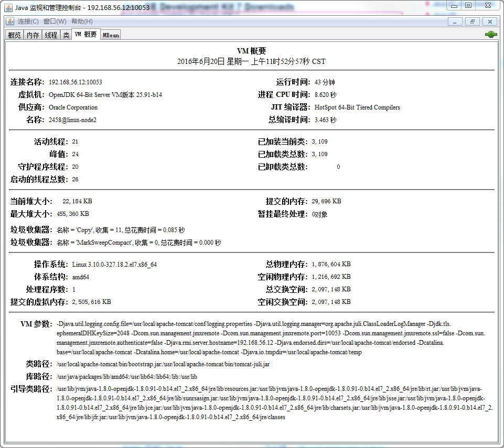This screenshot has height=448, width=504.
Task: Click current heap size 22,184 KB
Action: coord(77,201)
